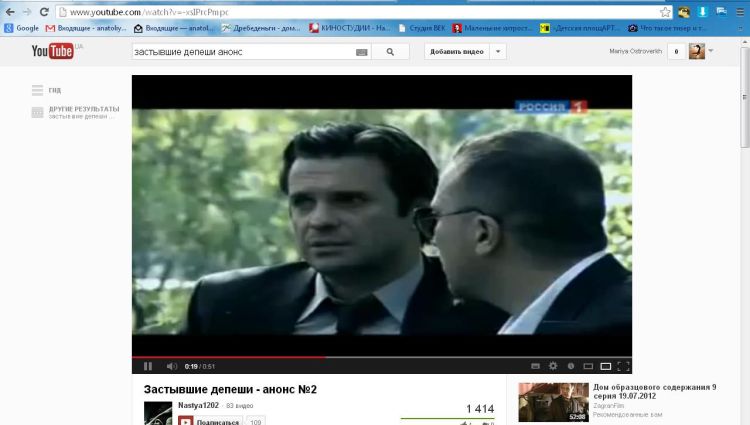Viewport: 750px width, 425px height.
Task: Open the Gmail 'Входящие - anatoly' bookmark
Action: [86, 28]
